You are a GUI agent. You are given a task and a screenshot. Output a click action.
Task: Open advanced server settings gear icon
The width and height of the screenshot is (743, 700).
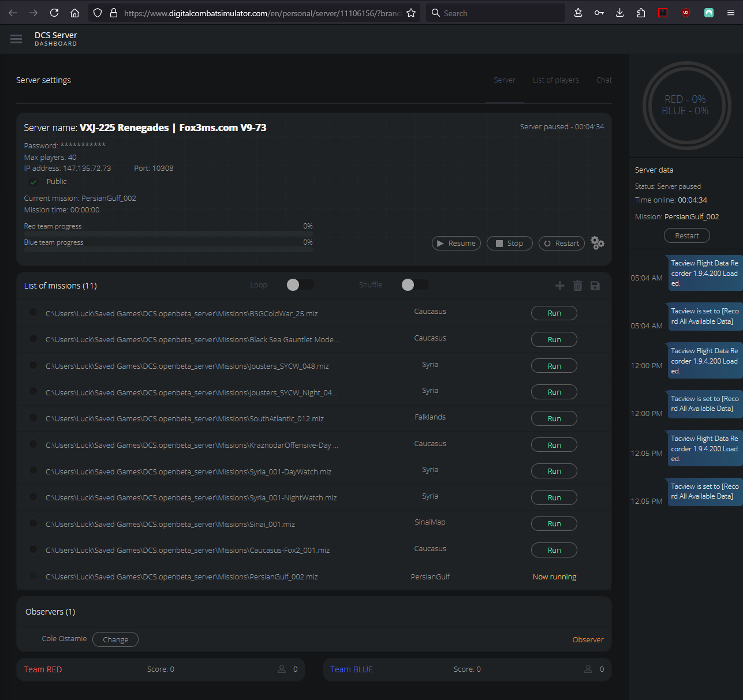tap(598, 244)
